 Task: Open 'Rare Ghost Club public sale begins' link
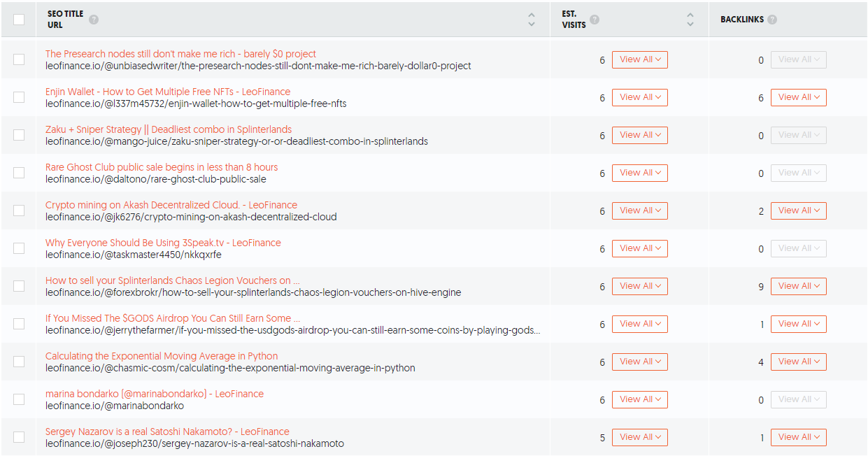(x=162, y=167)
